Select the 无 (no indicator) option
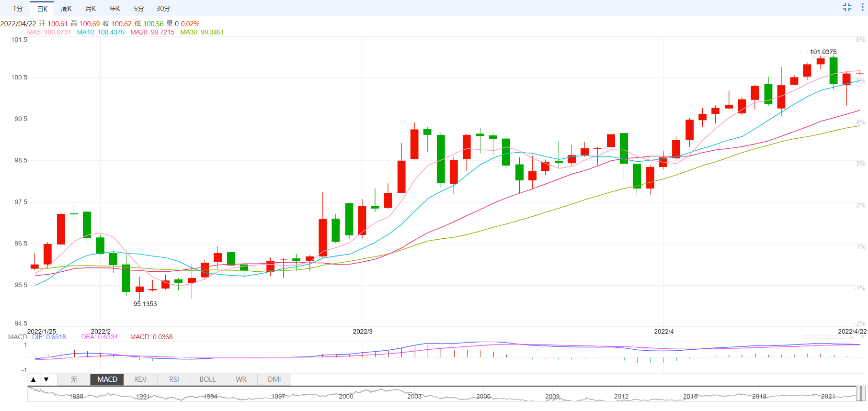The width and height of the screenshot is (868, 411). tap(74, 379)
